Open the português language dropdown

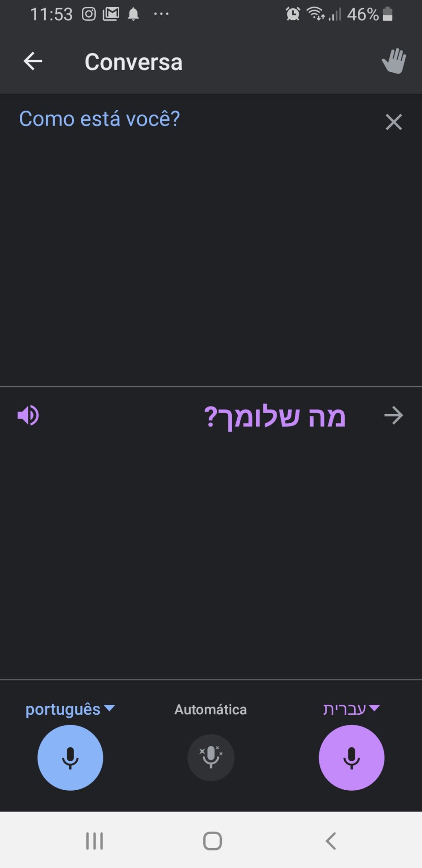[70, 709]
